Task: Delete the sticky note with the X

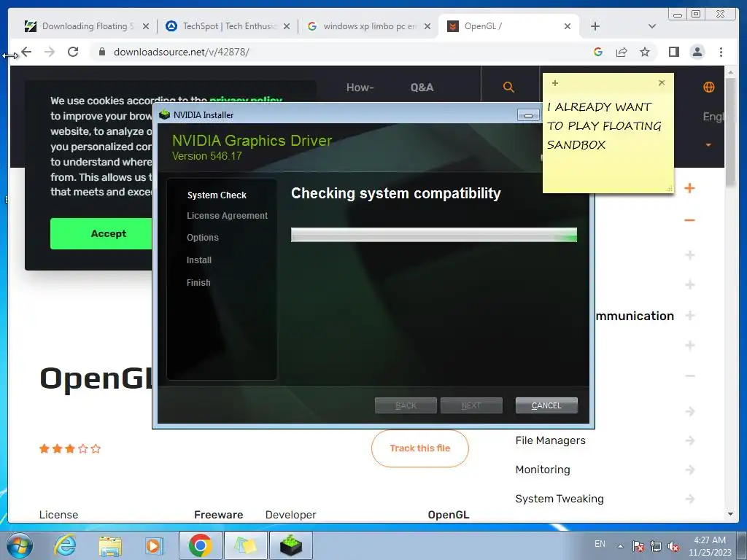Action: [662, 83]
